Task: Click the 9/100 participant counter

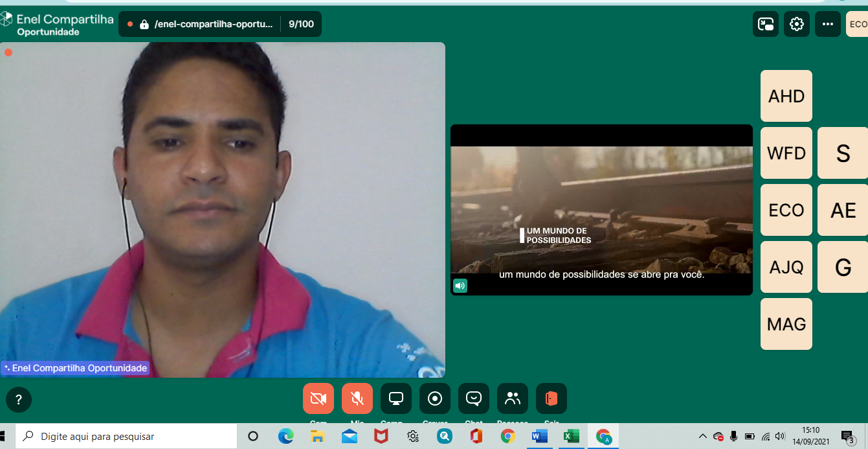Action: coord(301,25)
